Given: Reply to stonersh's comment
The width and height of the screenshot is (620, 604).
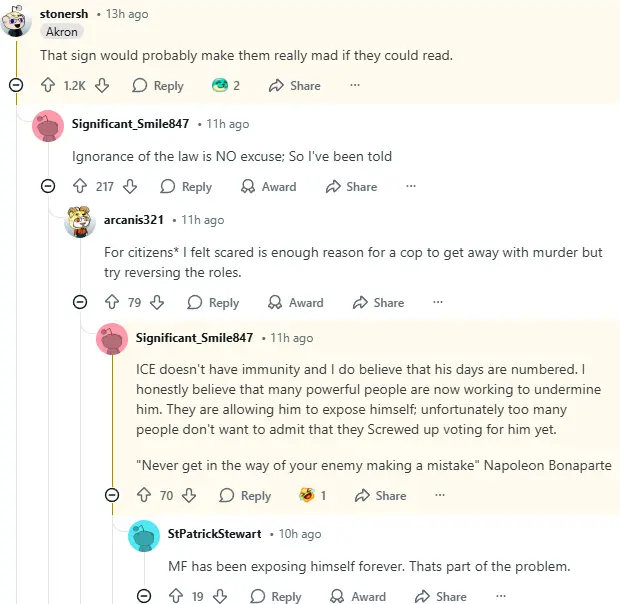Looking at the screenshot, I should coord(158,86).
